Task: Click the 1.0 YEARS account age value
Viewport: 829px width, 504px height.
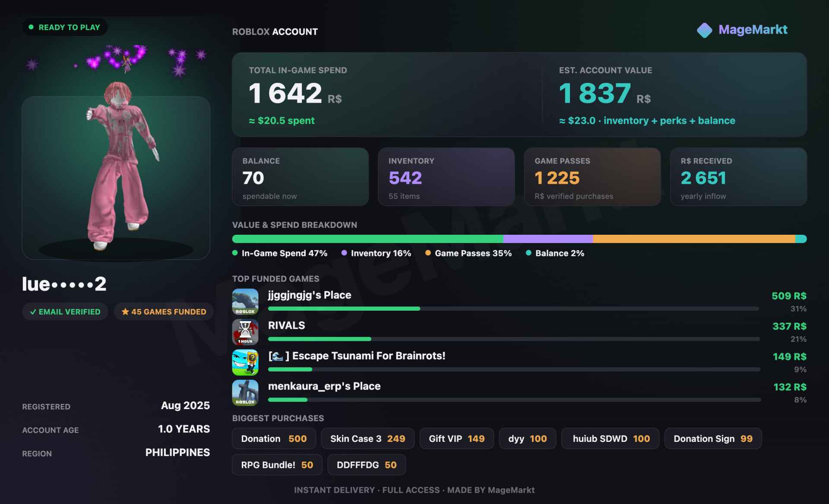Action: click(x=184, y=429)
